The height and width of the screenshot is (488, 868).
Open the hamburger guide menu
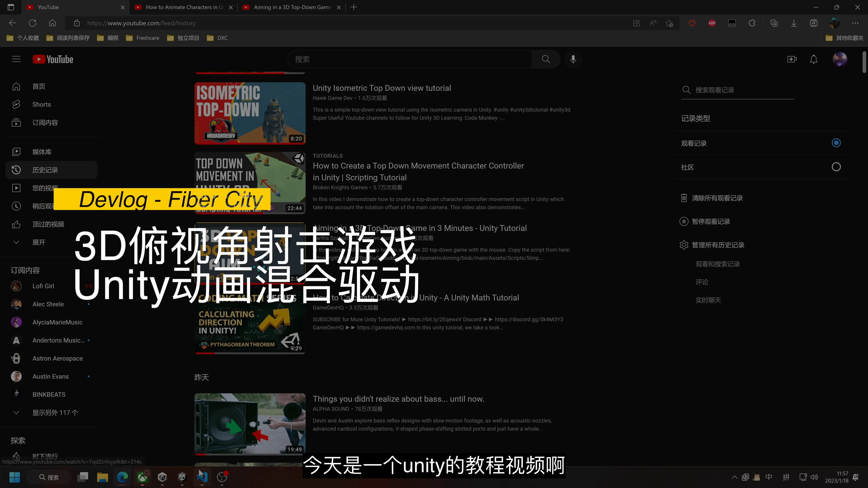16,59
